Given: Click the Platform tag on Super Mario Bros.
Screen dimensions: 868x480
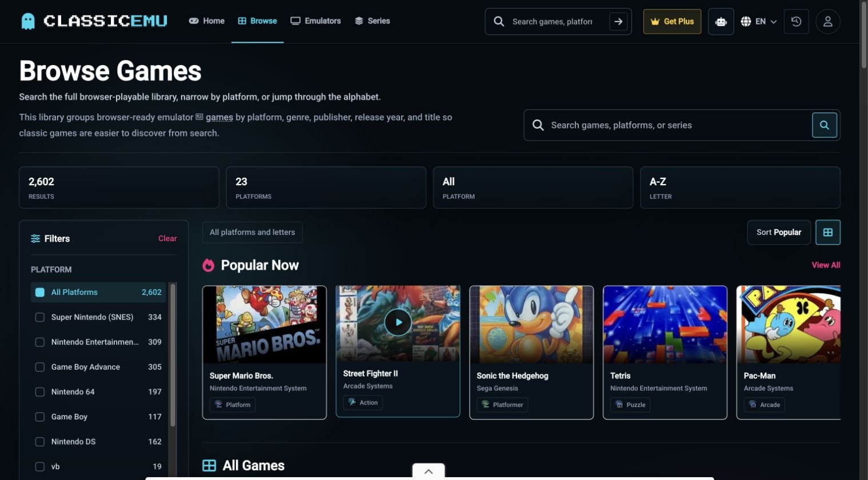Looking at the screenshot, I should coord(233,405).
